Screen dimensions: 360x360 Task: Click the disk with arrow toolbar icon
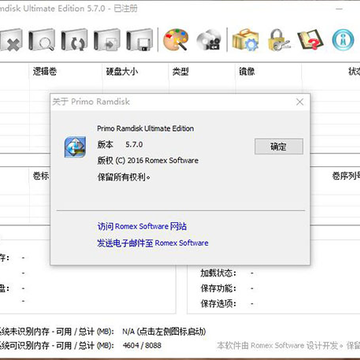(107, 40)
